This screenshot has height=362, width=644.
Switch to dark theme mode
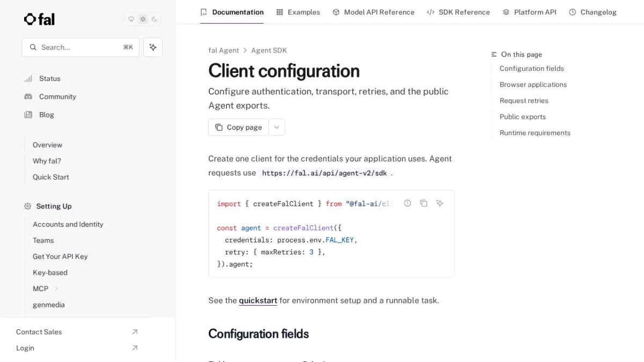[x=155, y=19]
